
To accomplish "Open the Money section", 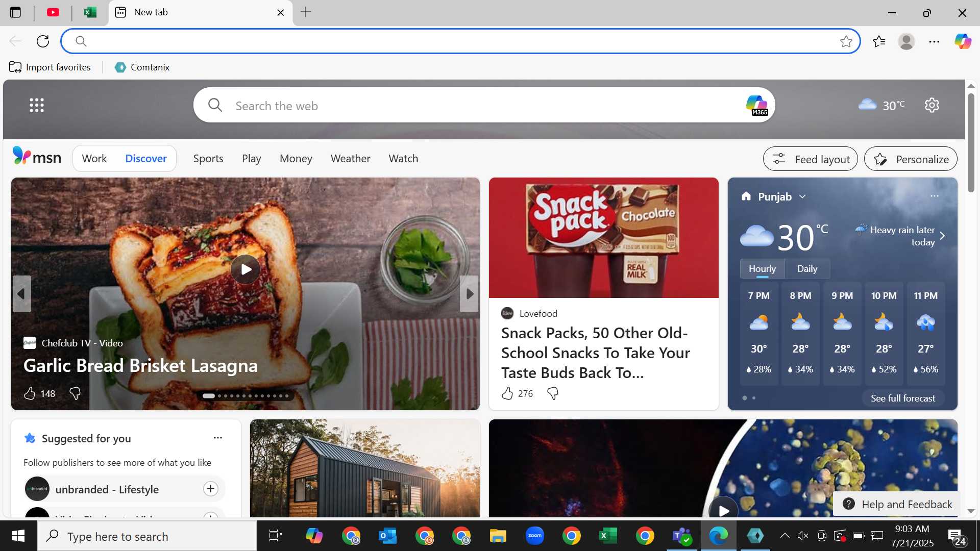I will click(296, 159).
